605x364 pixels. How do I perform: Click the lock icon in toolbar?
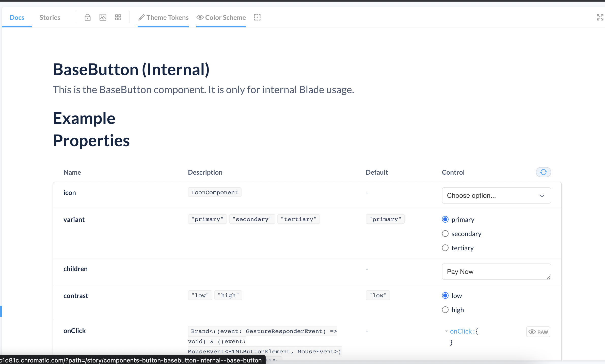(87, 17)
